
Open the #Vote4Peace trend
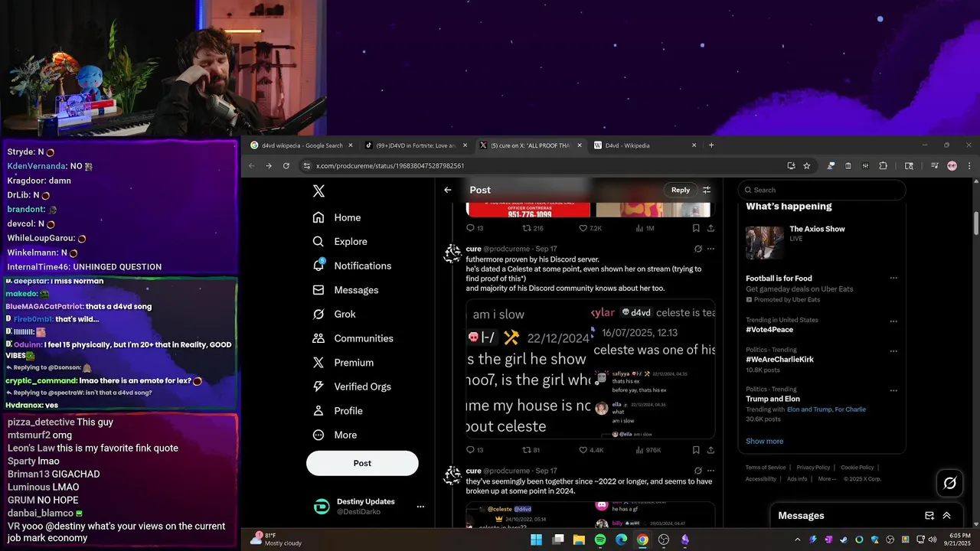click(x=769, y=330)
